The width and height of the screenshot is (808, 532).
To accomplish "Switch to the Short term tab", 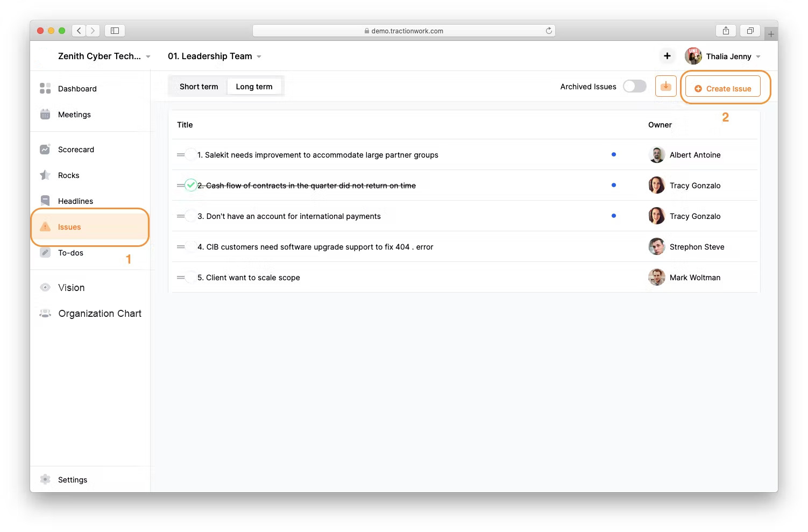I will coord(199,87).
